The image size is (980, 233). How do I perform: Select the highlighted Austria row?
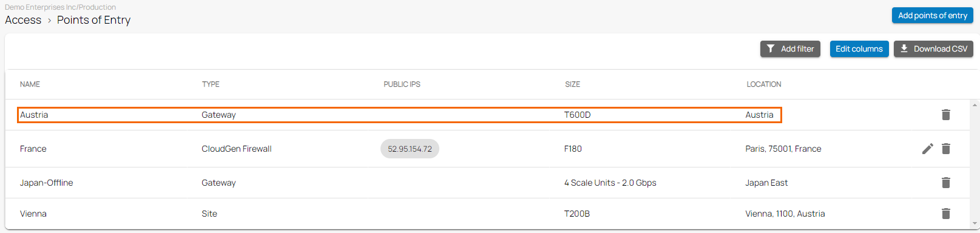tap(399, 115)
